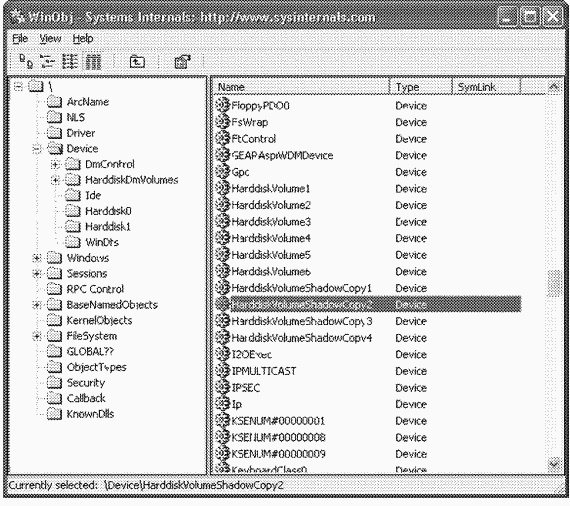Collapse the Device folder tree node
570x506 pixels.
36,149
